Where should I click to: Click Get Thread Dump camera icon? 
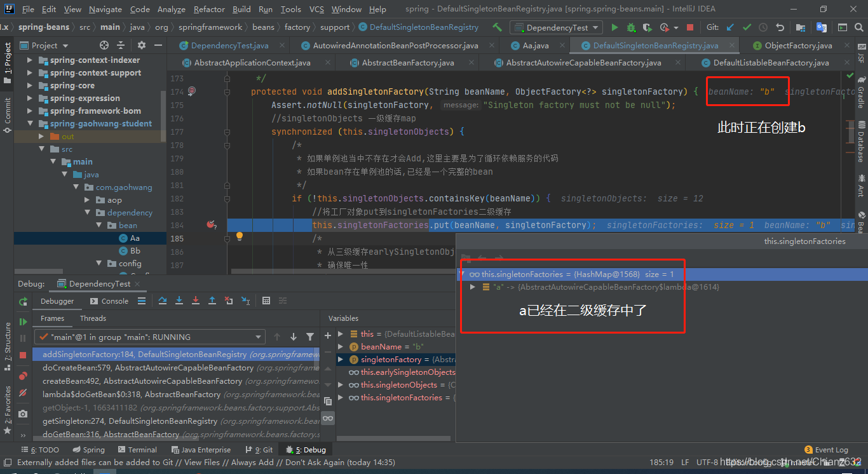23,414
